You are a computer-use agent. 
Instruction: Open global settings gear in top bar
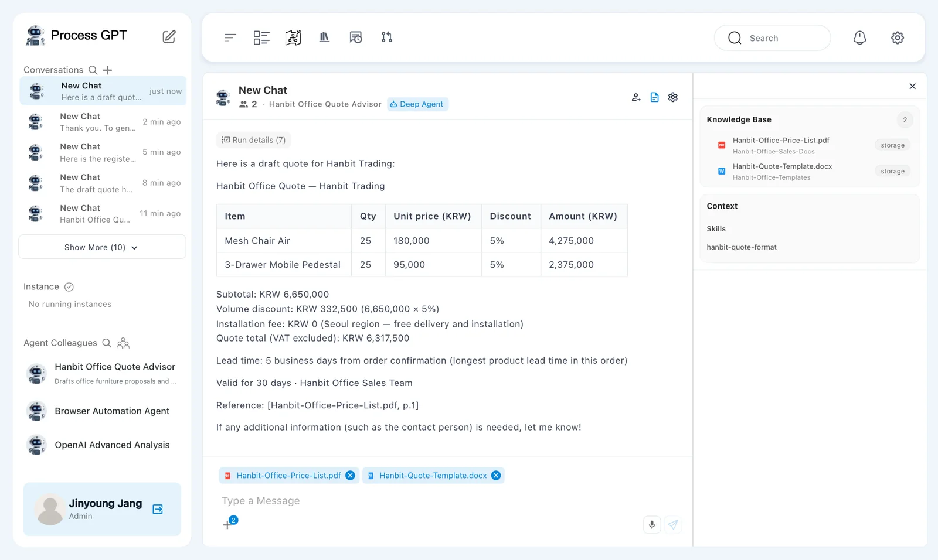pos(898,38)
